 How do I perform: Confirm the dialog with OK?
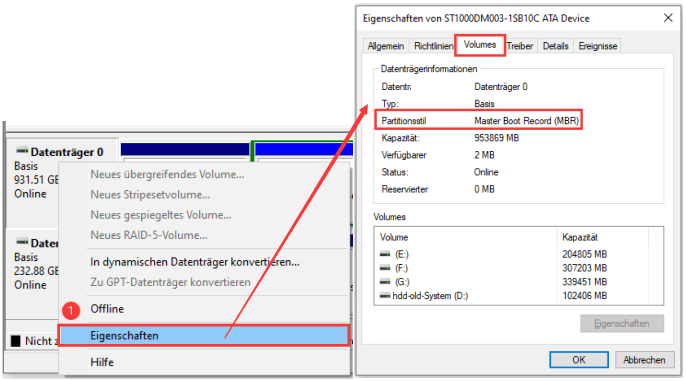tap(579, 360)
